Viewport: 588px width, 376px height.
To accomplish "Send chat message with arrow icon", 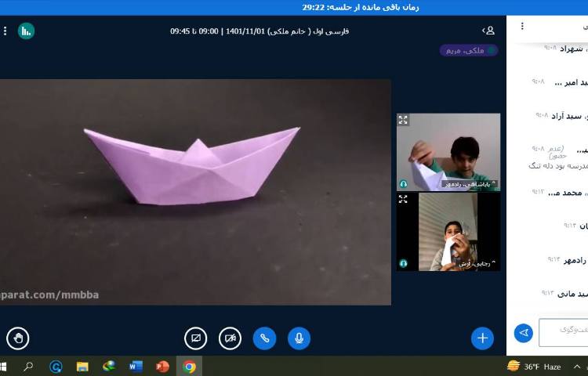I will tap(523, 333).
